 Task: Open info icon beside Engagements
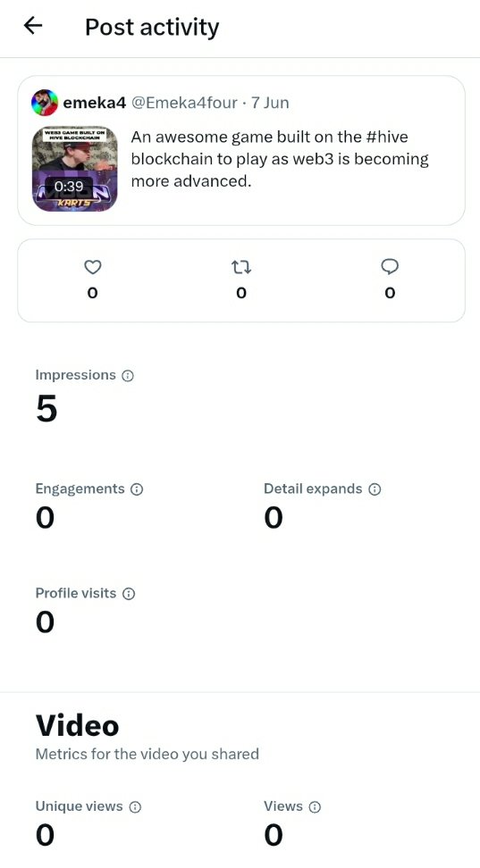(x=137, y=489)
